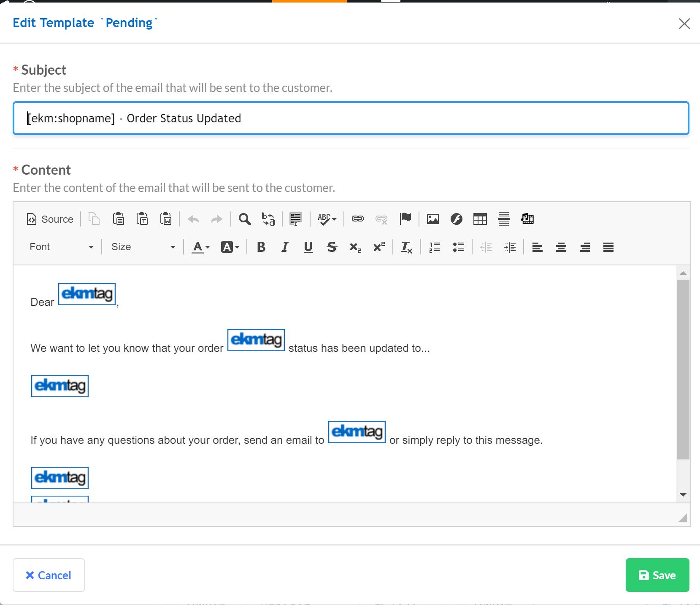
Task: Toggle underline formatting
Action: click(x=308, y=247)
